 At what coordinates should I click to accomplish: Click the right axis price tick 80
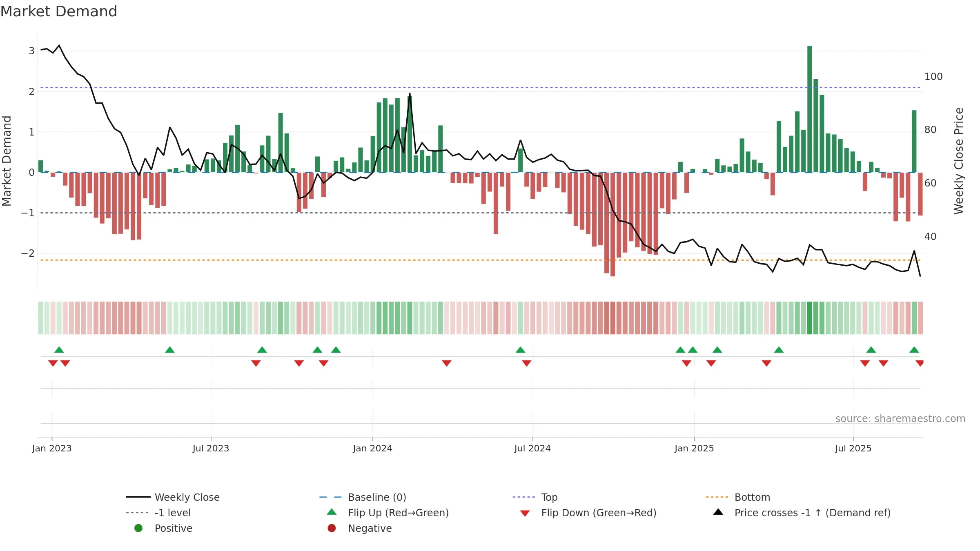coord(930,130)
